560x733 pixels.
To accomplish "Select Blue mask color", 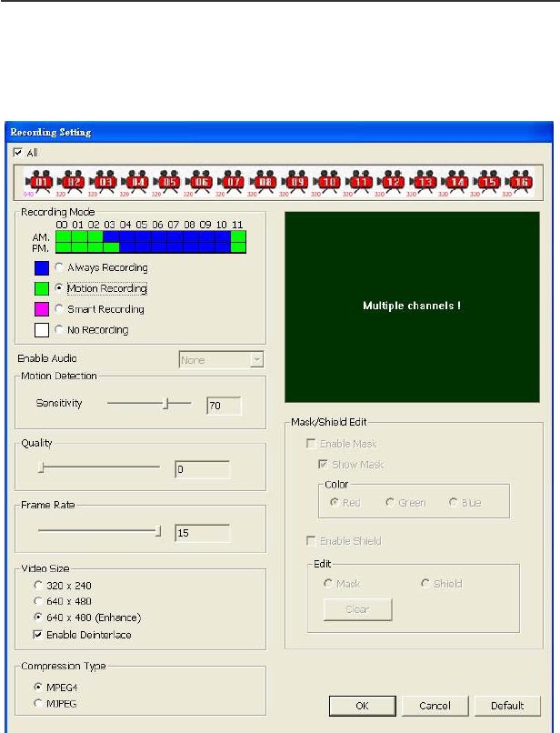I will [x=453, y=502].
